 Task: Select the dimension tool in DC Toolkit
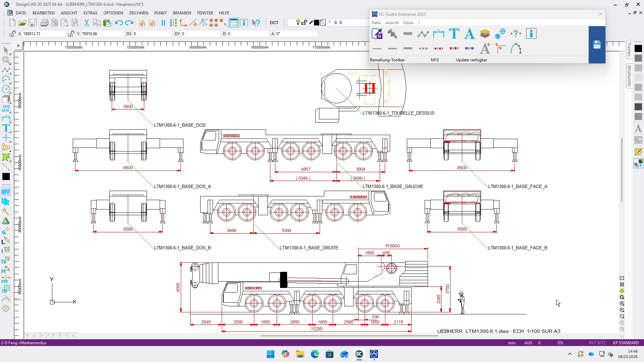[438, 34]
